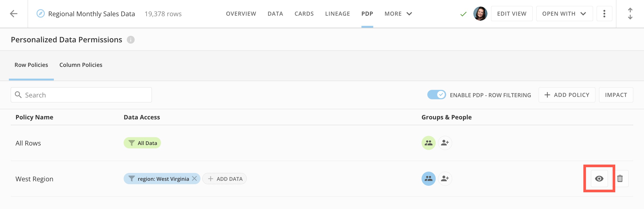Screen dimensions: 644x209
Task: Click the ADD POLICY button
Action: click(567, 95)
